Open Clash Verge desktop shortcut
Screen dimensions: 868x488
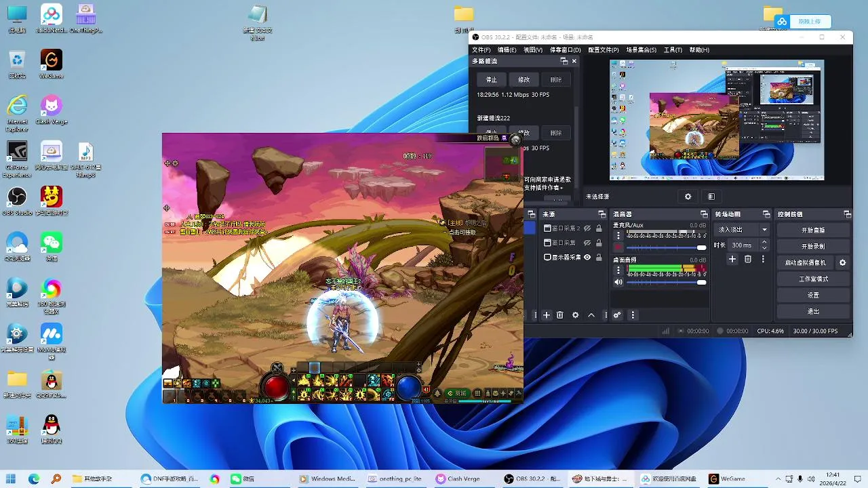pos(52,110)
